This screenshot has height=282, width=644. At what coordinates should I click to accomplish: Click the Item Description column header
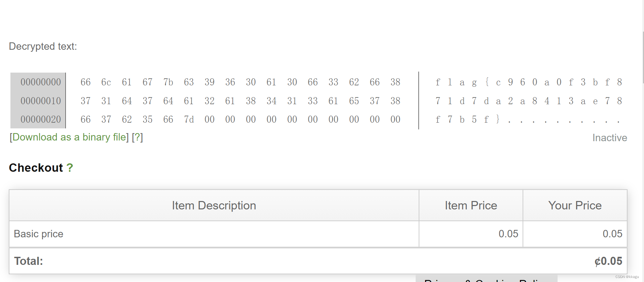[x=214, y=205]
